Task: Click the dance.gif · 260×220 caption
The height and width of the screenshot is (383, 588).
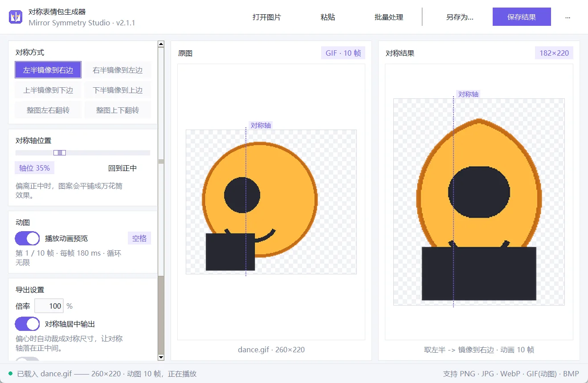Action: 271,350
